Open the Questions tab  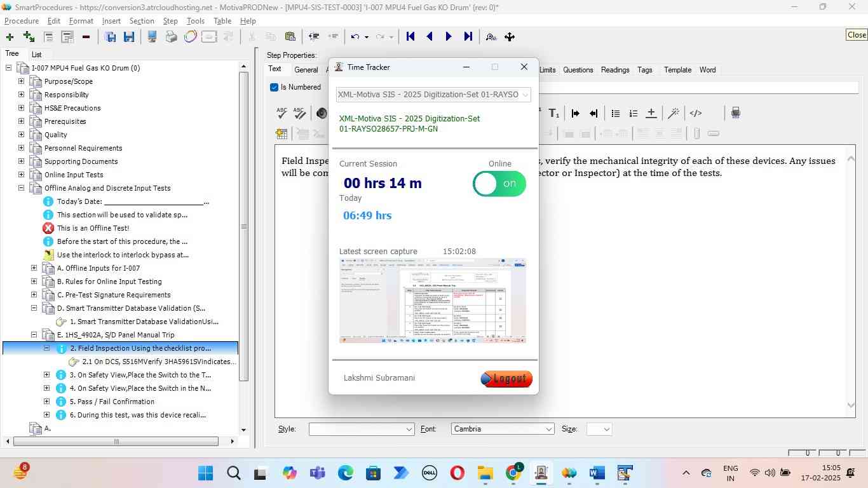click(578, 70)
